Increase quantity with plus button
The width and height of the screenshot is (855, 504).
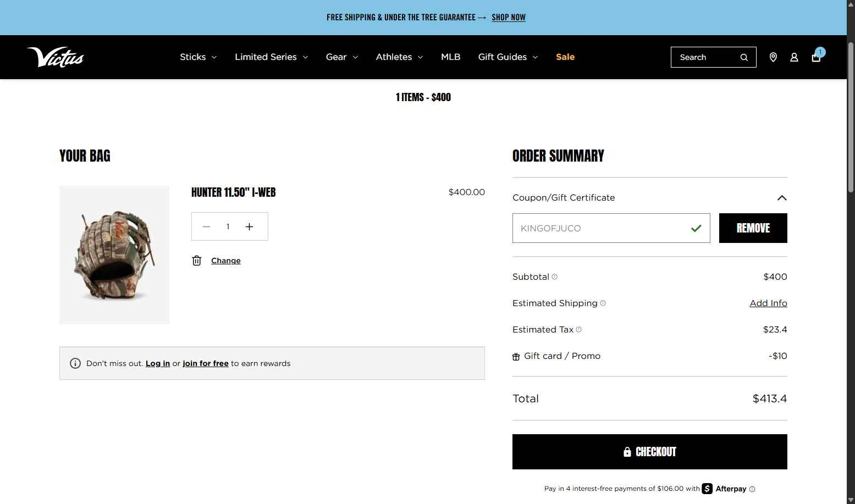(x=249, y=226)
